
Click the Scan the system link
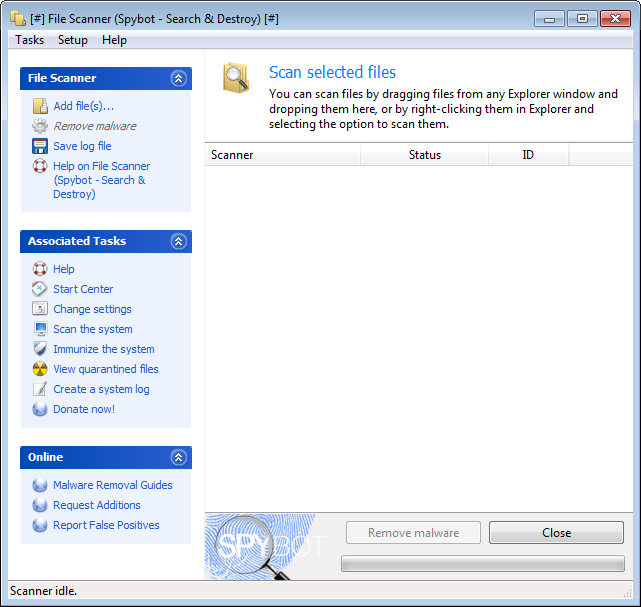pos(93,329)
